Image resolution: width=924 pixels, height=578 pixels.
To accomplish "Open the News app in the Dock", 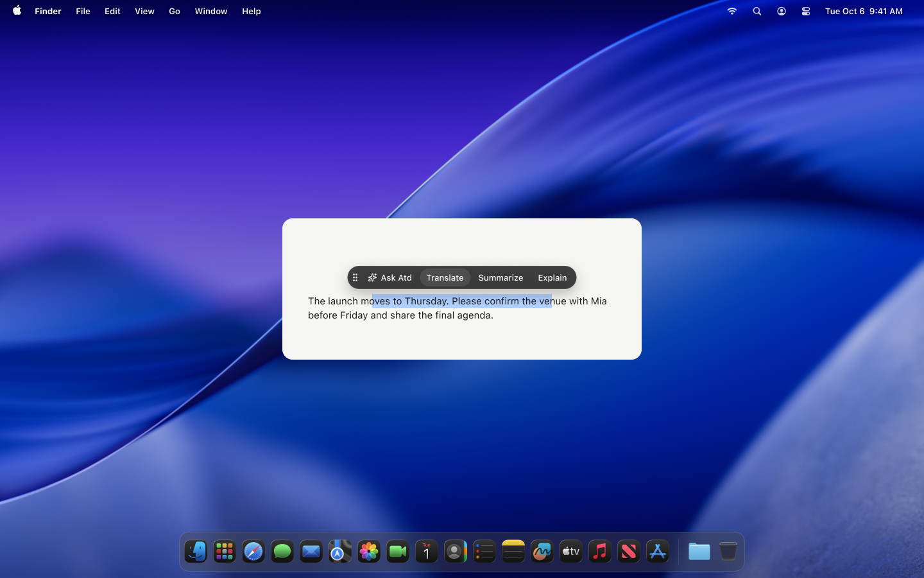I will 629,552.
